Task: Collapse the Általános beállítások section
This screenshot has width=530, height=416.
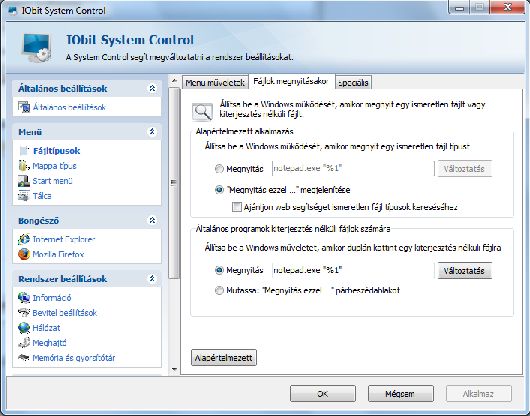Action: click(152, 89)
